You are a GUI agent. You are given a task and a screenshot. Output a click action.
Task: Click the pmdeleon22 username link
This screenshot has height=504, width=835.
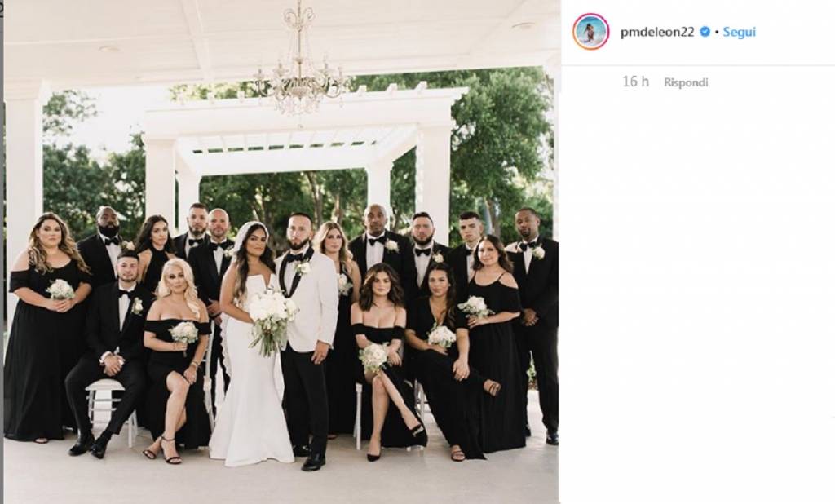[x=657, y=32]
